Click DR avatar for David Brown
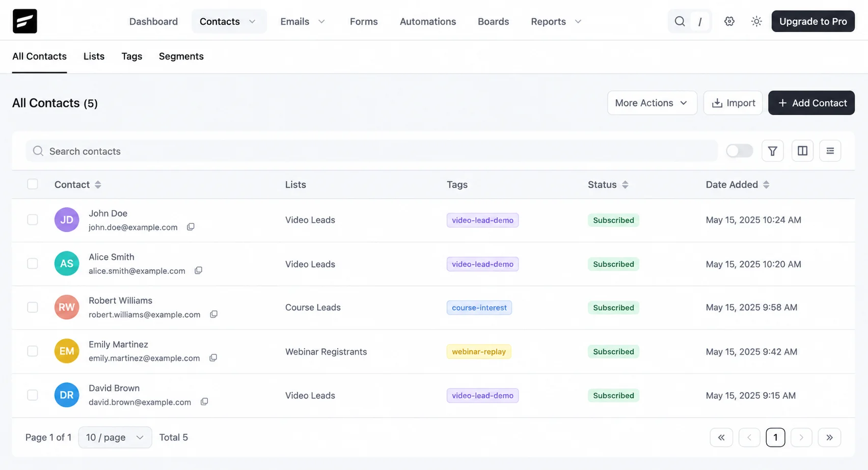 67,395
